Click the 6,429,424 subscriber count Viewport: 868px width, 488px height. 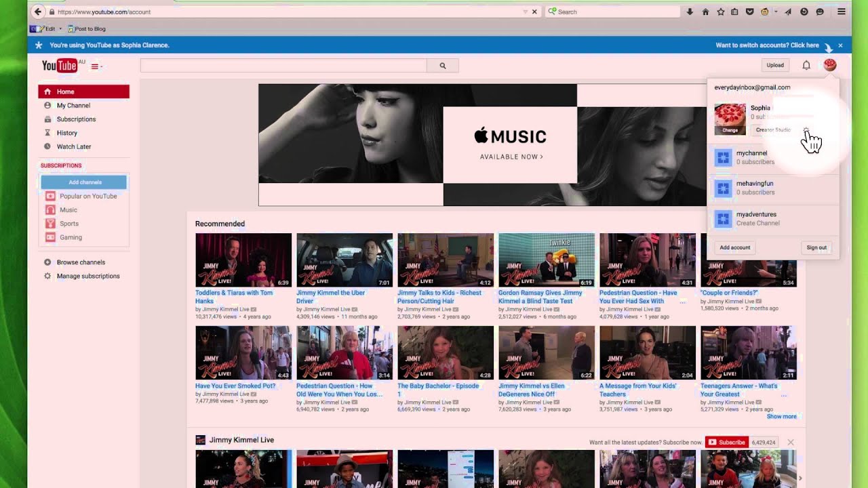click(764, 443)
